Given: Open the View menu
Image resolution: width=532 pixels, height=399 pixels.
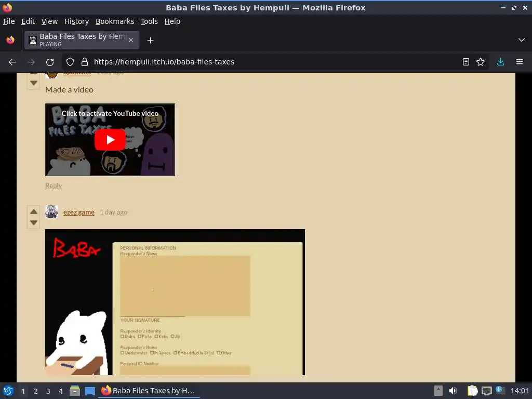Looking at the screenshot, I should 49,21.
